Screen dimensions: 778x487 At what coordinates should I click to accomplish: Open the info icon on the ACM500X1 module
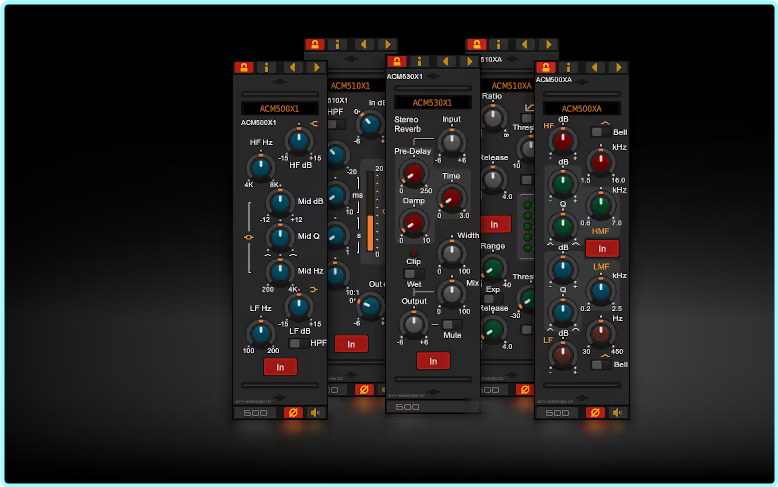coord(267,67)
